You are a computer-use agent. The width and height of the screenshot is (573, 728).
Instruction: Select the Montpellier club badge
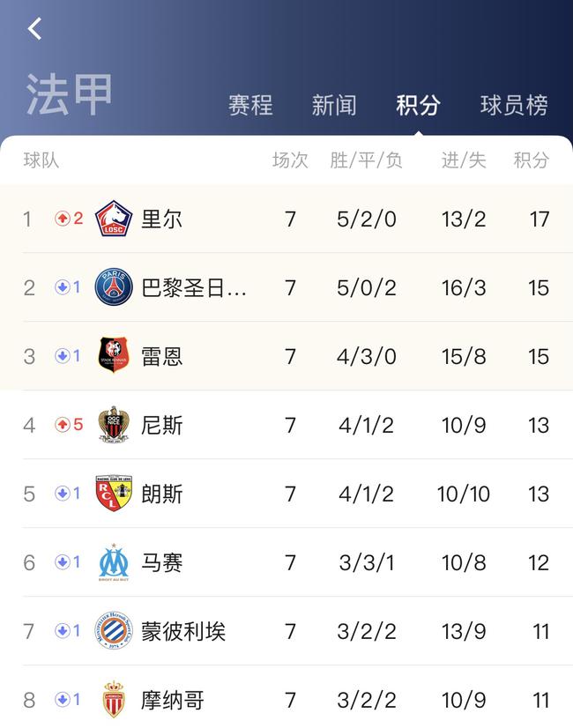114,630
